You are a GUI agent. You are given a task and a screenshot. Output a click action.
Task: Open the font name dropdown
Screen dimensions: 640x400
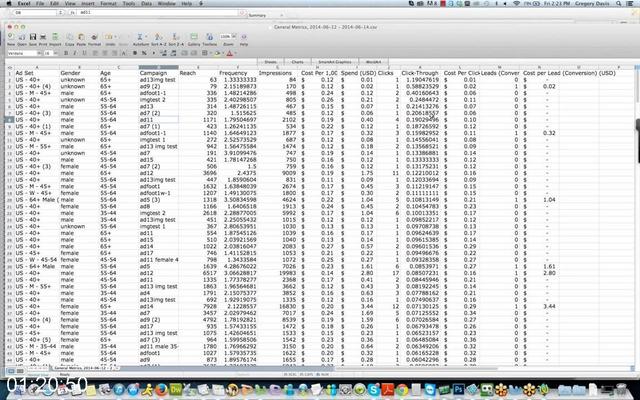(39, 53)
